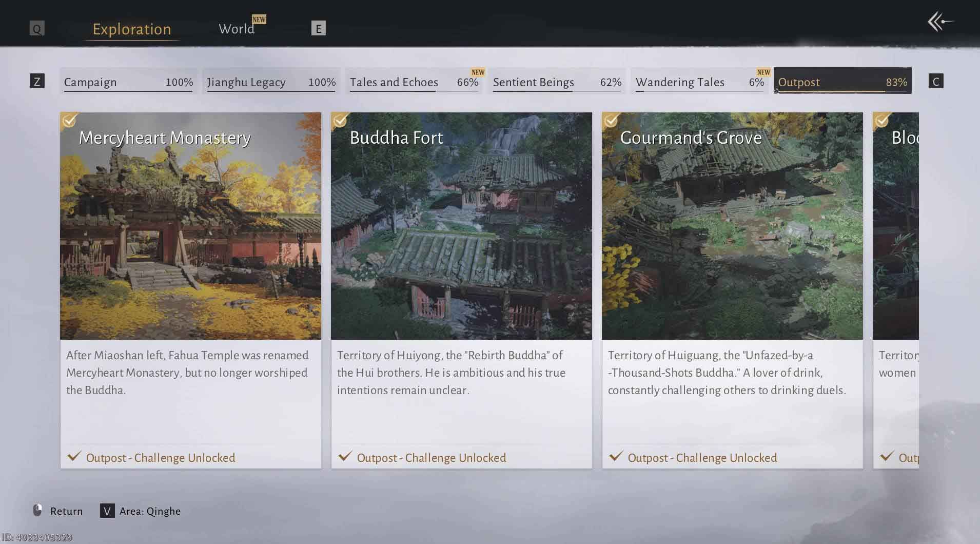Click the 62% value on Sentient Beings
980x544 pixels.
(611, 82)
